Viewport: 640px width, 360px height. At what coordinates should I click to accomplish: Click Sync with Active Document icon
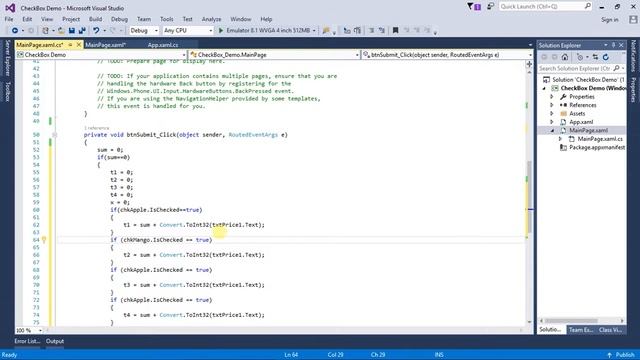pyautogui.click(x=596, y=57)
